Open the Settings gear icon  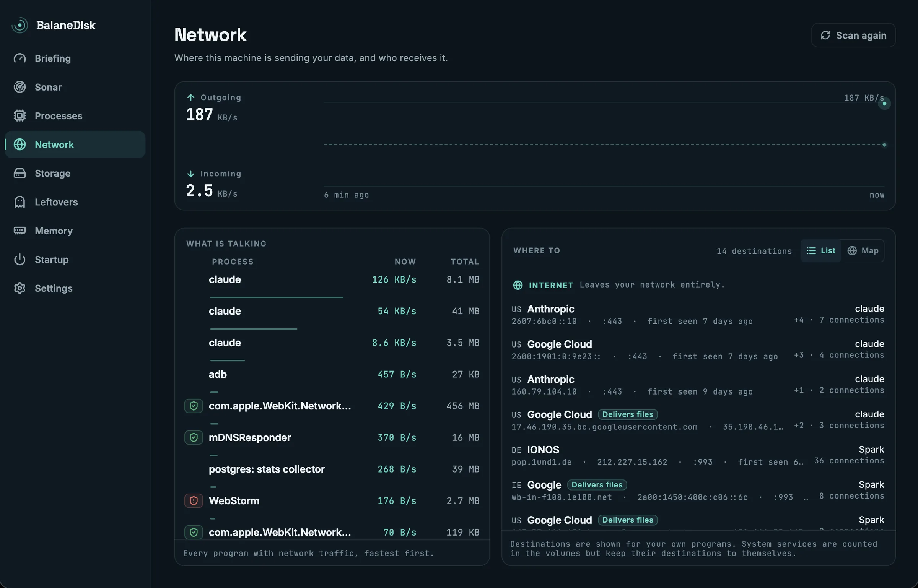(x=20, y=288)
